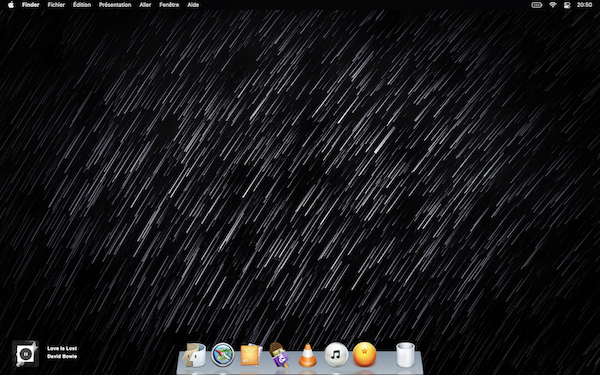Image resolution: width=600 pixels, height=375 pixels.
Task: Open the Wi-Fi menu bar icon
Action: tap(553, 5)
